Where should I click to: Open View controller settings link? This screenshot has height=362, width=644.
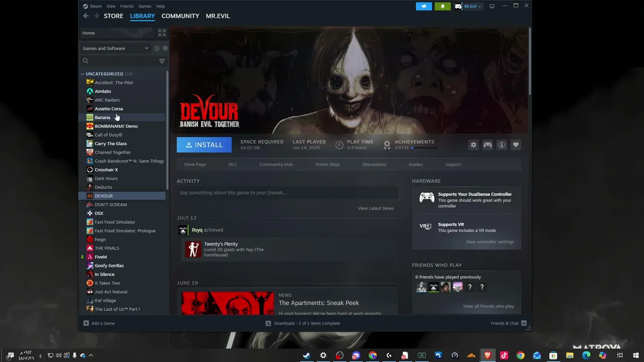[x=490, y=242]
